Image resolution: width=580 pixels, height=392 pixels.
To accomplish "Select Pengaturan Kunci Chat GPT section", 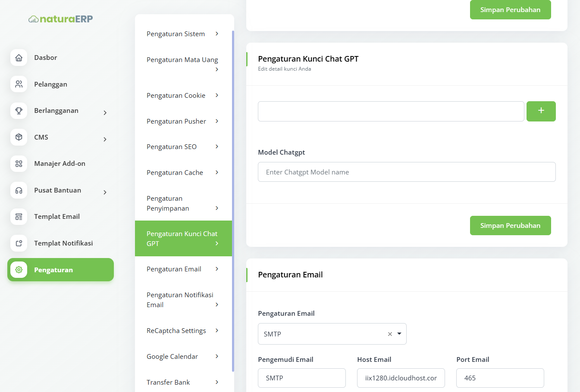I will pyautogui.click(x=183, y=239).
